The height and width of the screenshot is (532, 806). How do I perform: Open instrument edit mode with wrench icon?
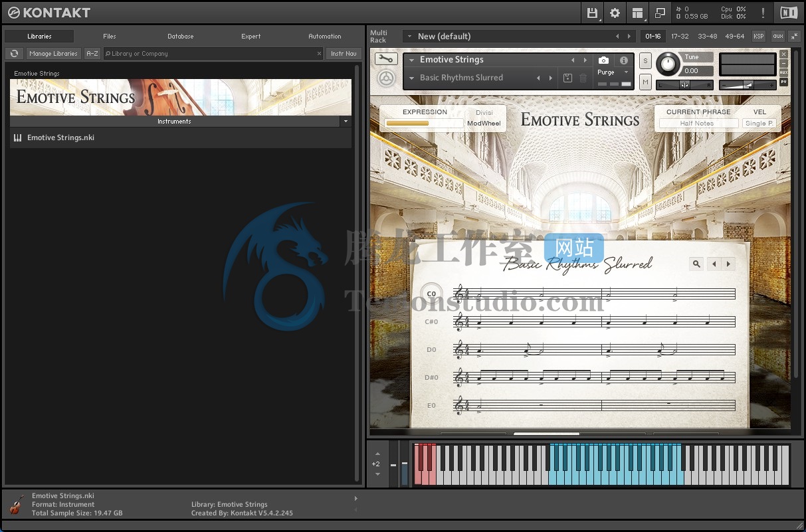[385, 59]
